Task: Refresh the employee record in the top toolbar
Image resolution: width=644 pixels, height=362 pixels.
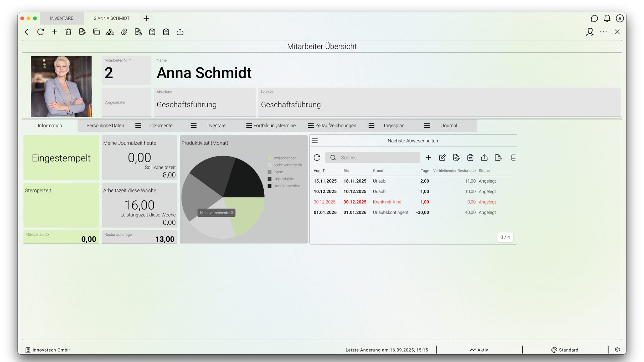Action: point(41,32)
